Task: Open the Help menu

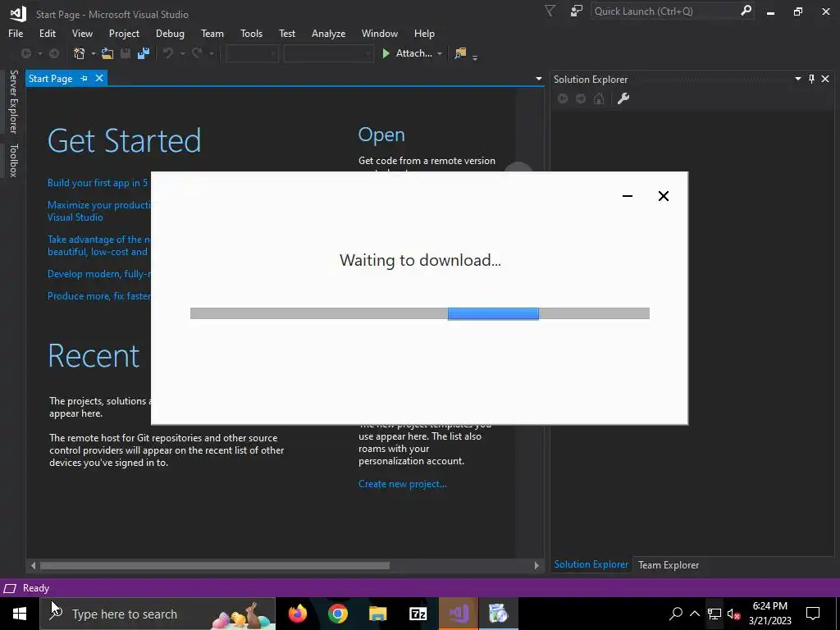Action: point(424,33)
